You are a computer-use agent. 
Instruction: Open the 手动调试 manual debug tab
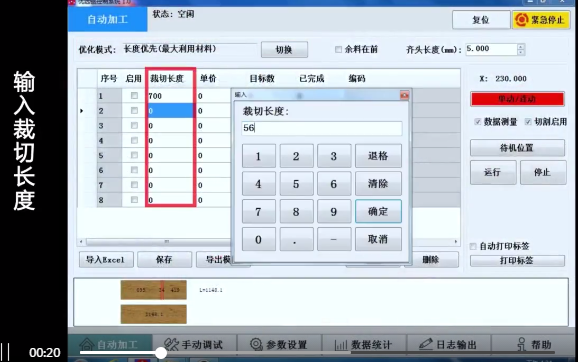point(194,345)
